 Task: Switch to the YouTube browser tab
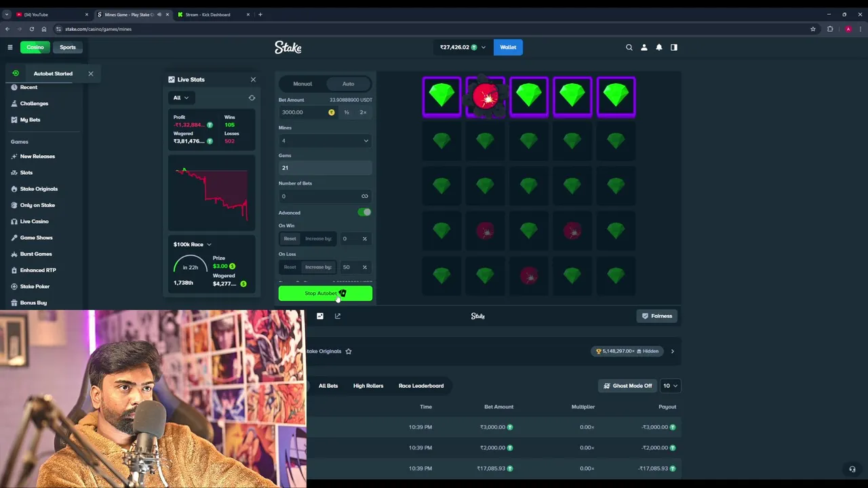coord(51,14)
